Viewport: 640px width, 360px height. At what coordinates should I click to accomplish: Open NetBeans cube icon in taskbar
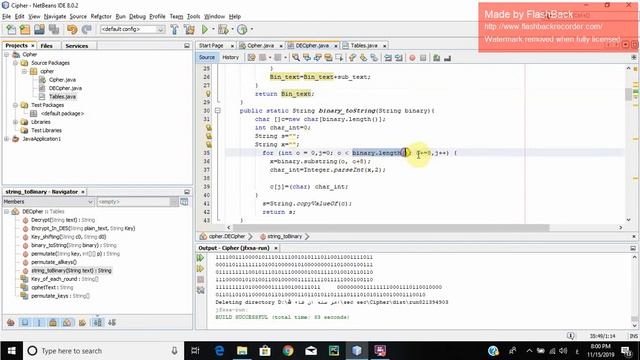coord(356,351)
